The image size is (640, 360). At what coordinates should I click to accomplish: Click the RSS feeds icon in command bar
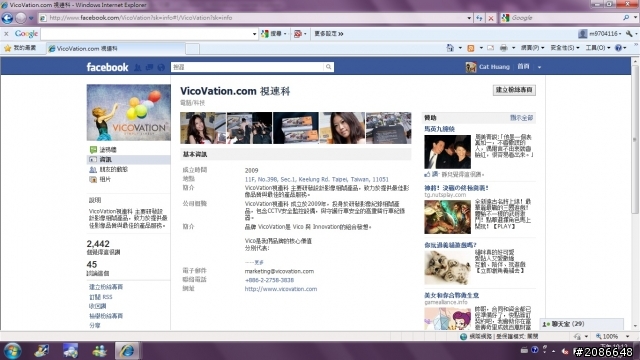point(471,48)
